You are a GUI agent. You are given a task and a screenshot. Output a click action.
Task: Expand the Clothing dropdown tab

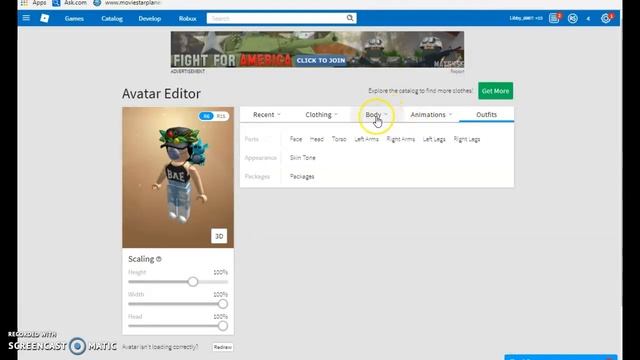pyautogui.click(x=321, y=115)
